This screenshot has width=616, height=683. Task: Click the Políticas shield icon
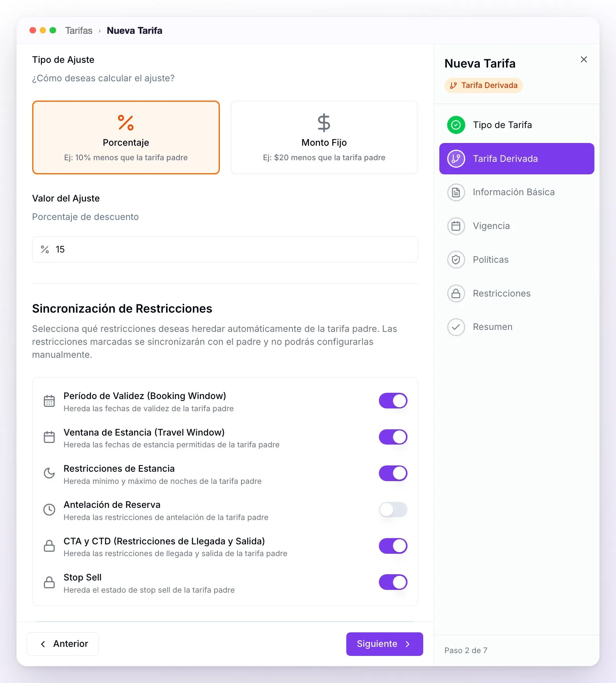[456, 260]
